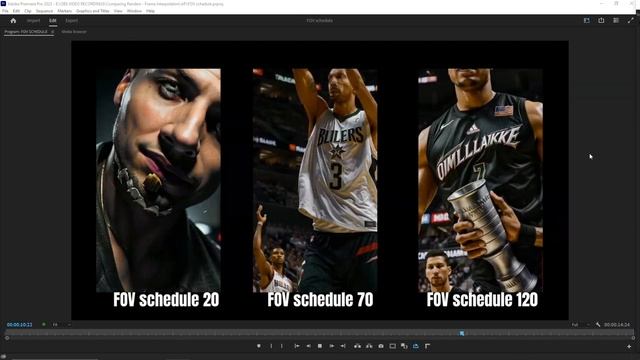Click the Lift button
The image size is (640, 360).
coord(358,346)
